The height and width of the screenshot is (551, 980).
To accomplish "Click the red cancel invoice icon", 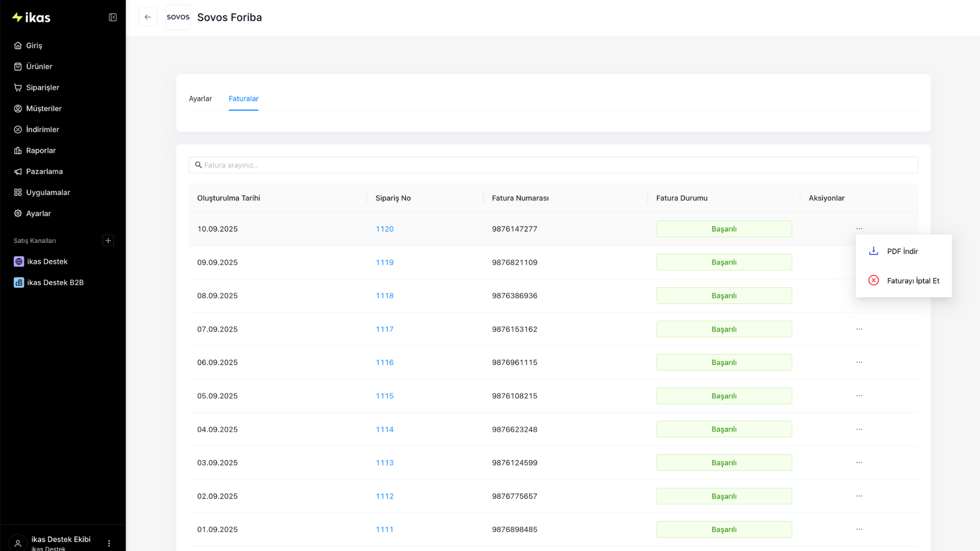I will point(874,281).
